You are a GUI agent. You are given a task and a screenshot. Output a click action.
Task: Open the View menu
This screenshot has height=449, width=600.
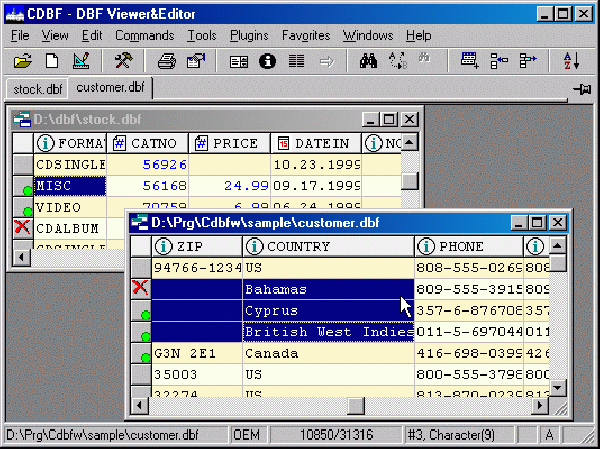[55, 36]
